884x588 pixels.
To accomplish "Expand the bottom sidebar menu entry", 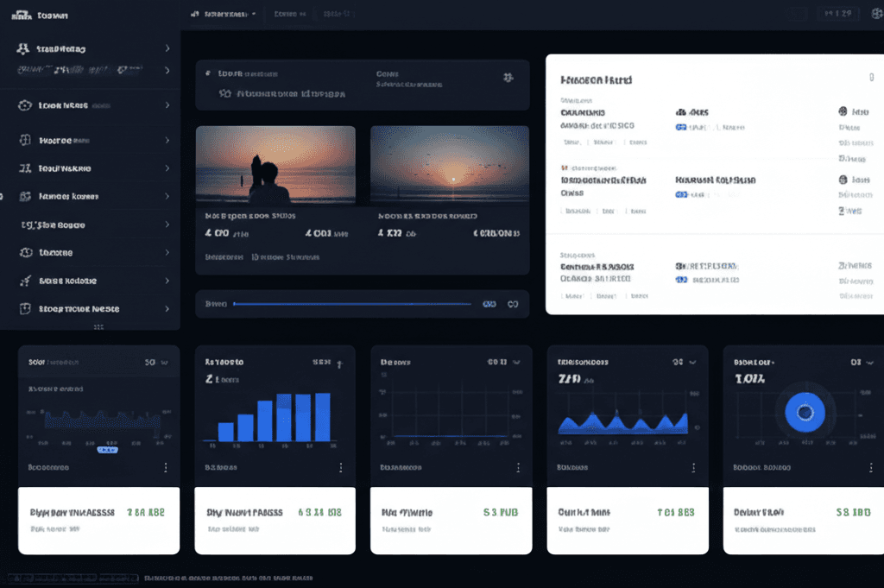I will tap(167, 308).
